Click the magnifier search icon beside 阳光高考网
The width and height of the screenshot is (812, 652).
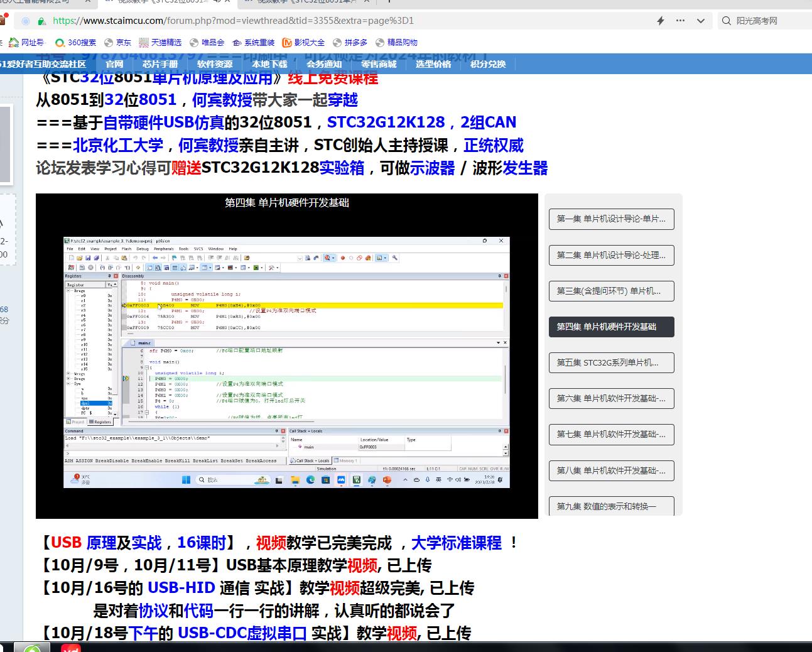coord(727,21)
